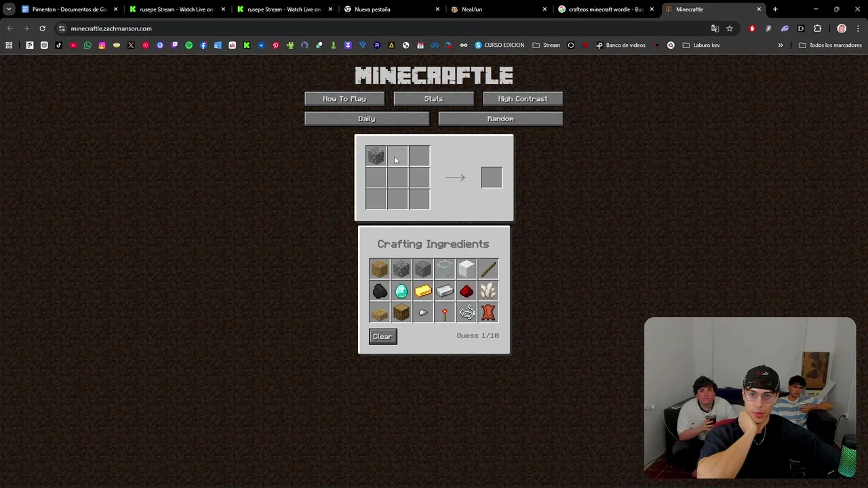Switch to the Neal.fun tab
This screenshot has height=488, width=868.
tap(498, 9)
